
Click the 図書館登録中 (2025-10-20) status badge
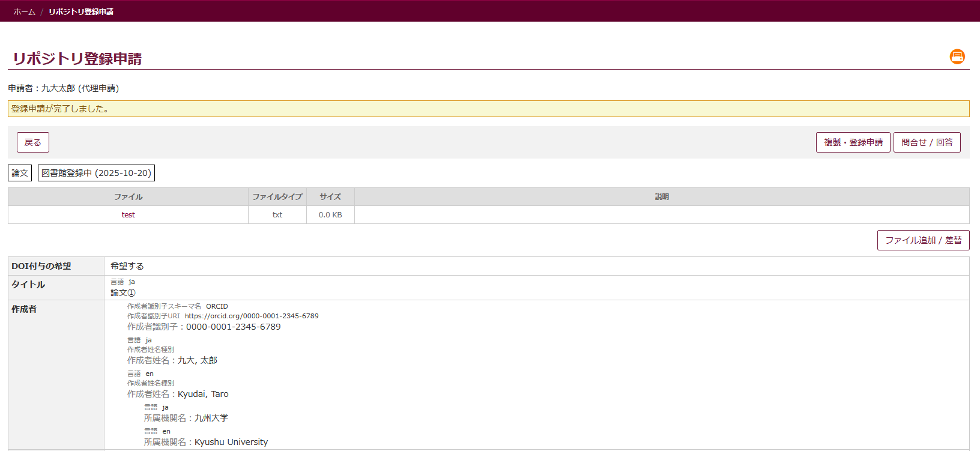click(96, 173)
